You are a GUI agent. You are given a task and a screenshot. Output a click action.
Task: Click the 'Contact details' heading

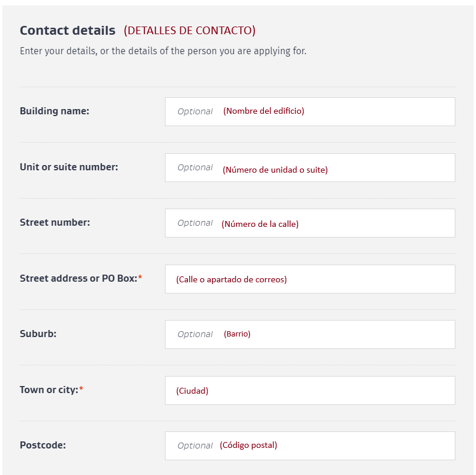[67, 30]
